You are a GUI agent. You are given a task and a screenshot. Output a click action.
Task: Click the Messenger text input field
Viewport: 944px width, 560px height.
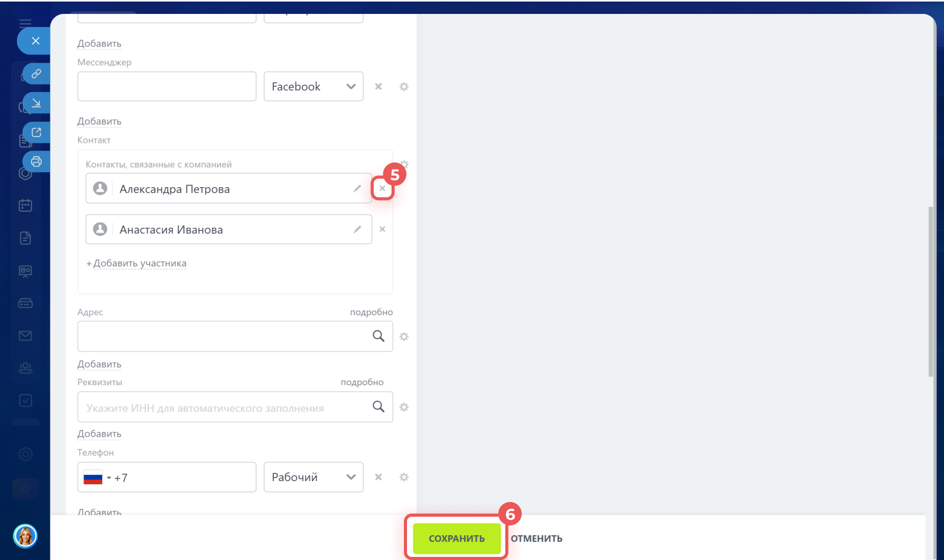(167, 87)
